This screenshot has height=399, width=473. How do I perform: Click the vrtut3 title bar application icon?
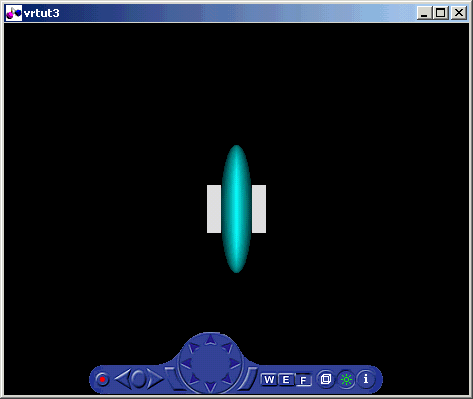coord(14,13)
